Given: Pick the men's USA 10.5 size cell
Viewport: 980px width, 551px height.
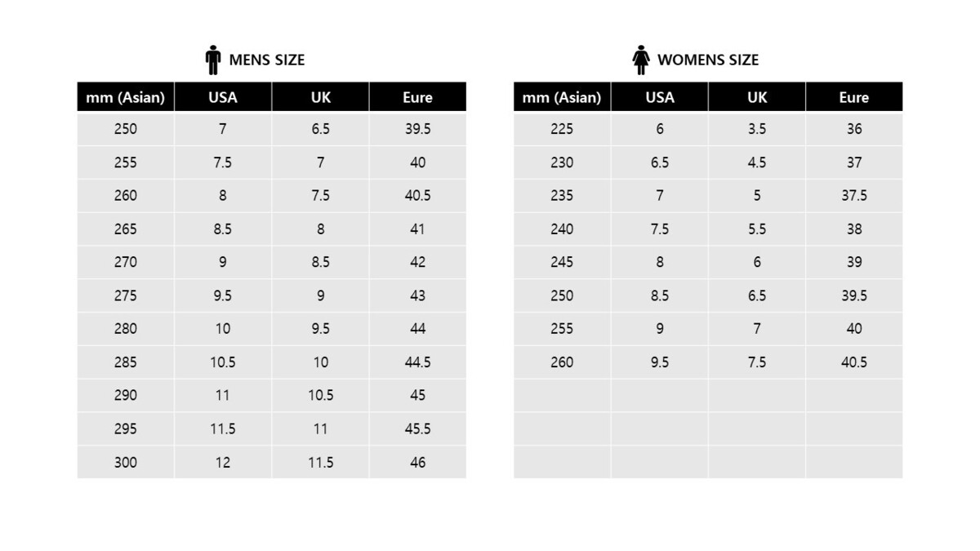Looking at the screenshot, I should click(x=223, y=362).
